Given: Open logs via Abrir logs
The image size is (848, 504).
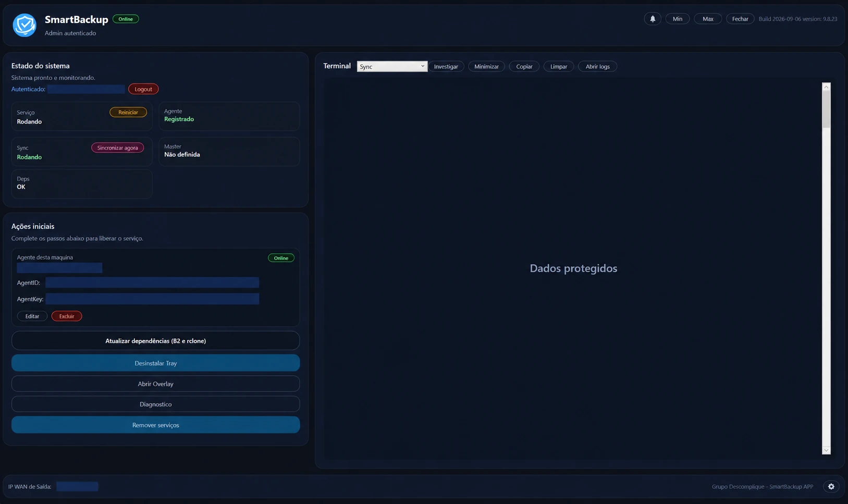Looking at the screenshot, I should pyautogui.click(x=597, y=67).
